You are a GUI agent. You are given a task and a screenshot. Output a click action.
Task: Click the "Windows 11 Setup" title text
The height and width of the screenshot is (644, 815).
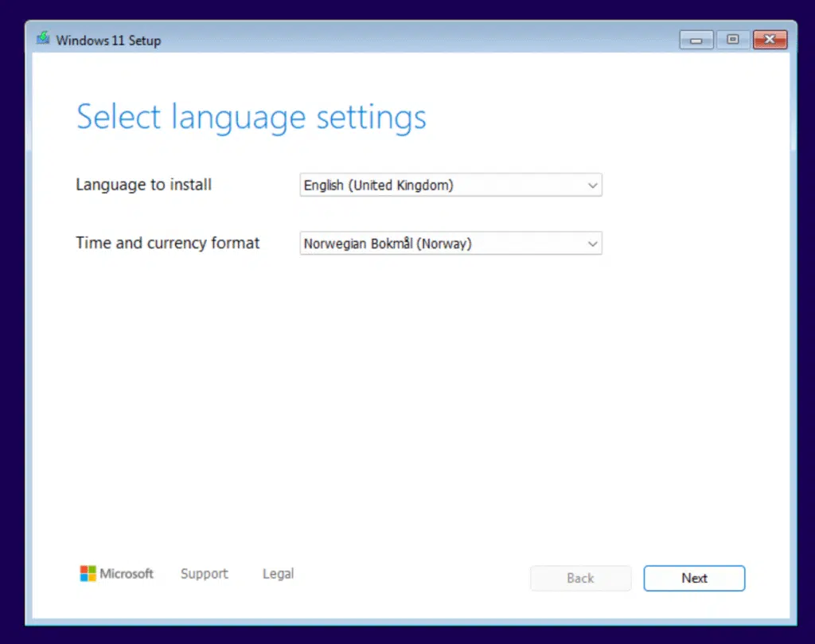pos(108,41)
